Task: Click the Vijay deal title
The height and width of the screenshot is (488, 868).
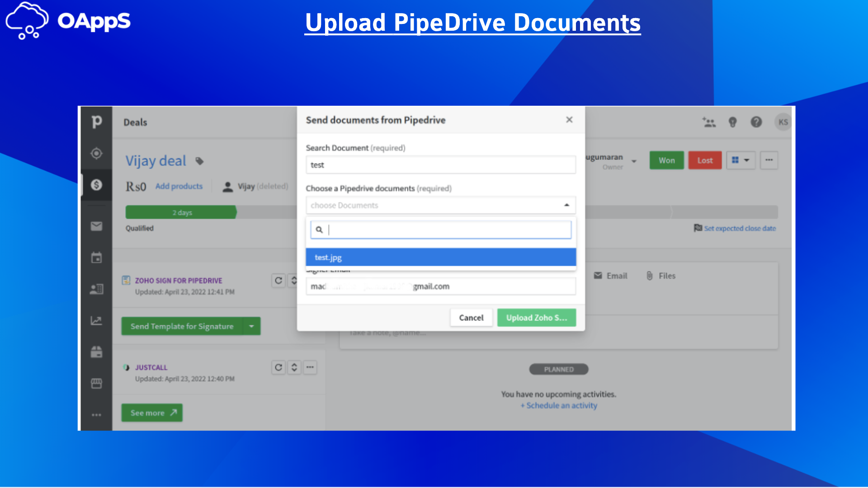Action: [x=156, y=161]
